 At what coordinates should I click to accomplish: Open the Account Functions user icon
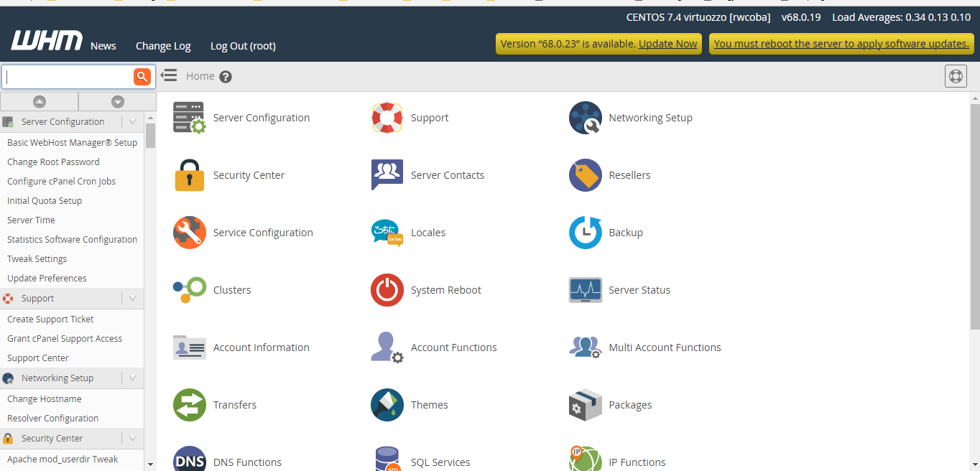(387, 348)
